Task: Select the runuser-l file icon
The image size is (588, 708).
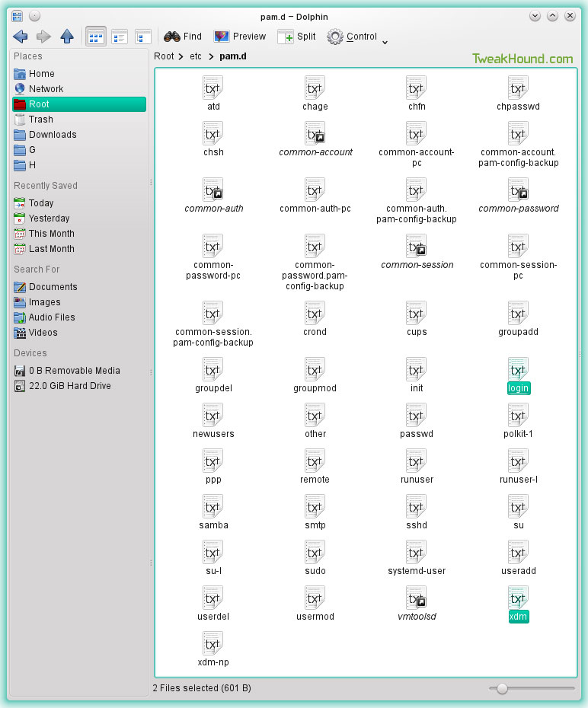Action: [518, 461]
